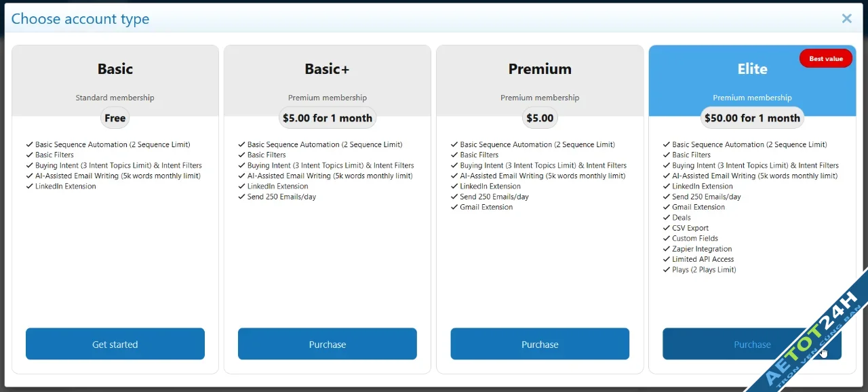Screen dimensions: 868x392
Task: Click the checkmark beside Gmail Extension in Premium
Action: [x=454, y=207]
